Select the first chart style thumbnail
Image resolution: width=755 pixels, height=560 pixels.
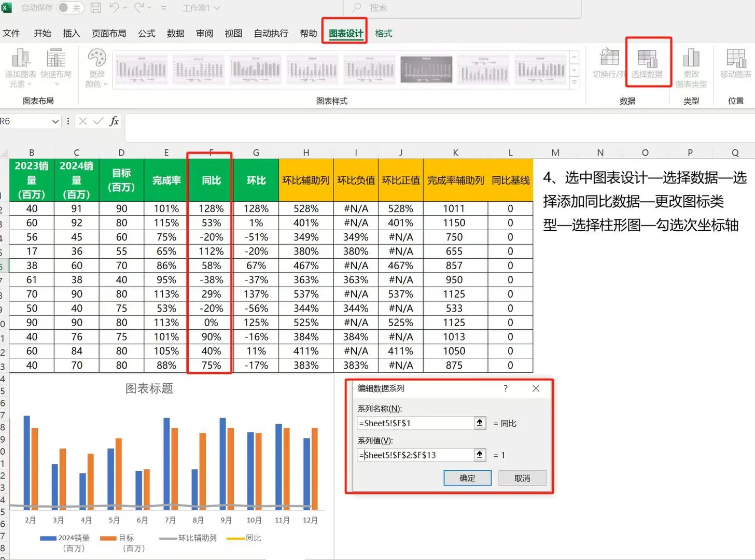pyautogui.click(x=141, y=69)
